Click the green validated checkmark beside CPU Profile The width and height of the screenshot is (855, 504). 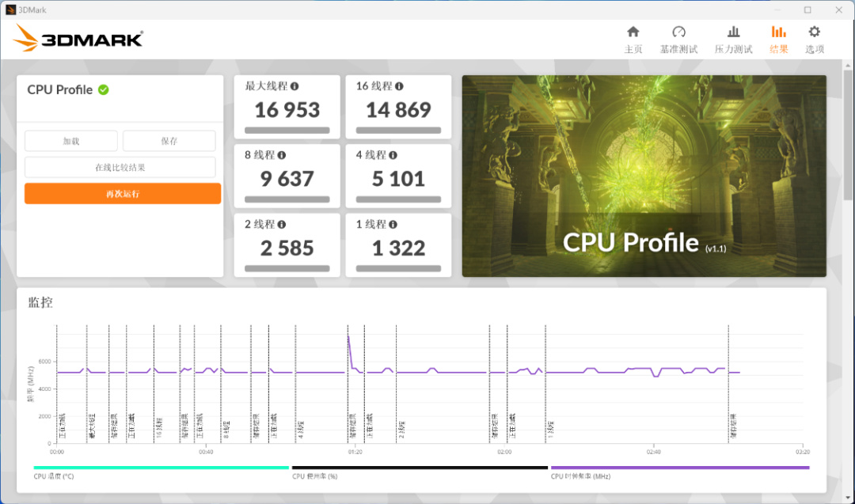(x=104, y=90)
